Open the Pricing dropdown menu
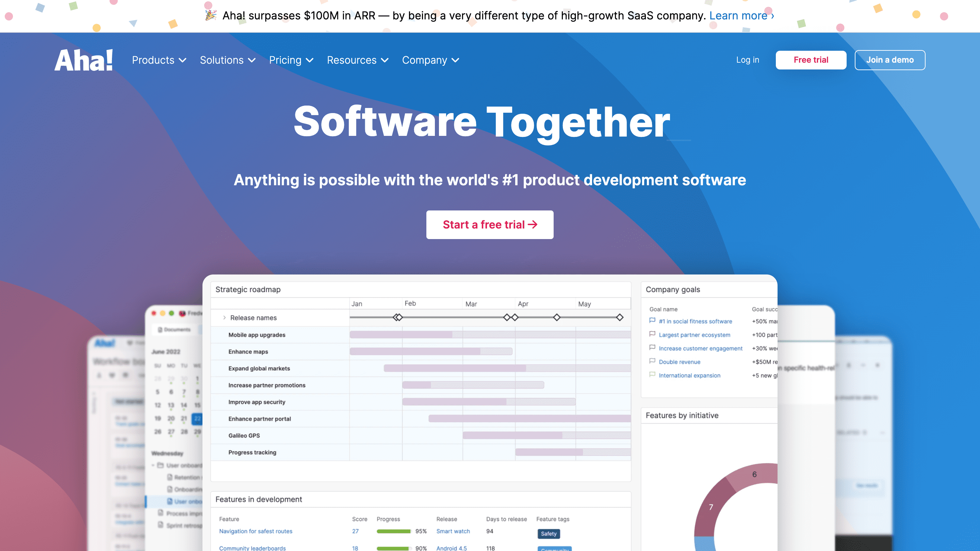This screenshot has height=551, width=980. (291, 60)
